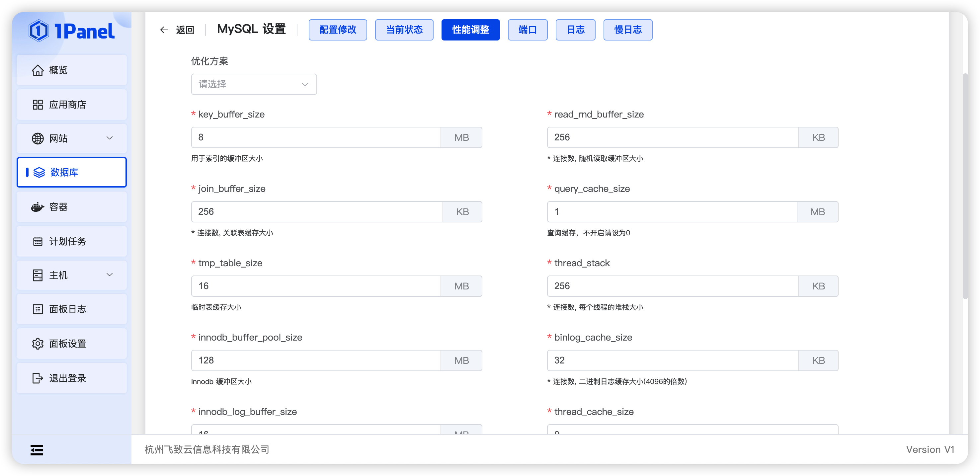Click the 退出登录 logout icon

tap(38, 378)
